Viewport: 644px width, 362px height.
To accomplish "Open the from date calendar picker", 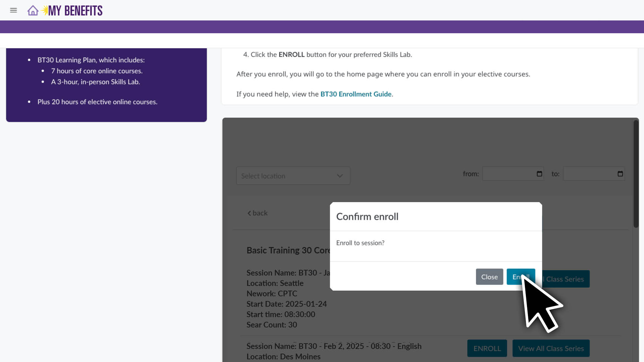I will pyautogui.click(x=539, y=174).
